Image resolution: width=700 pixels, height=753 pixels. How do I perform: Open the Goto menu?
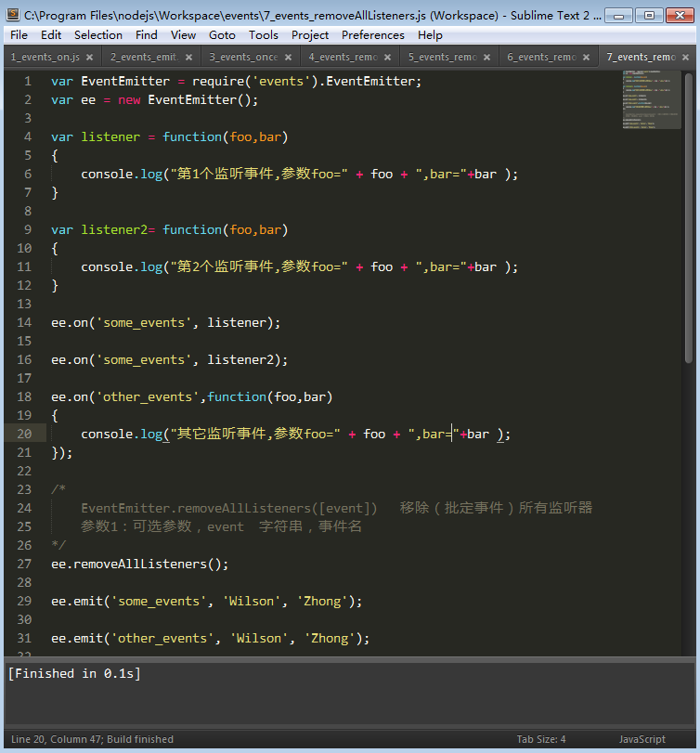click(x=222, y=35)
